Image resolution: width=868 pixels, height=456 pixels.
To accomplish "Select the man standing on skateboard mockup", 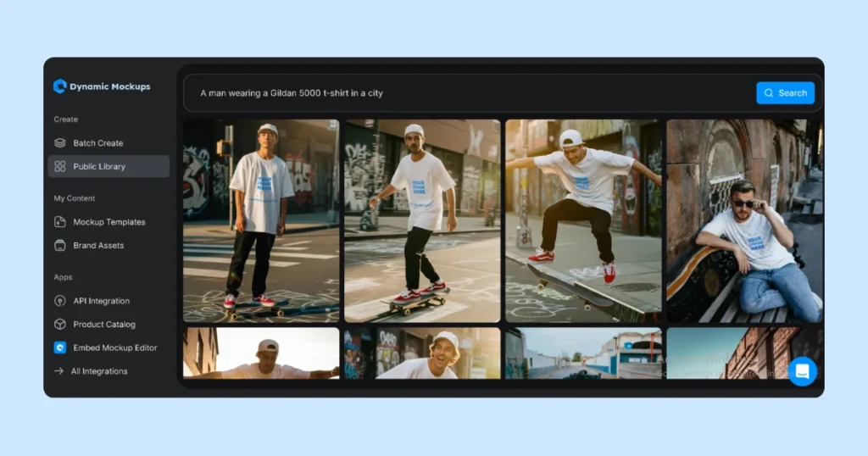I will (261, 220).
